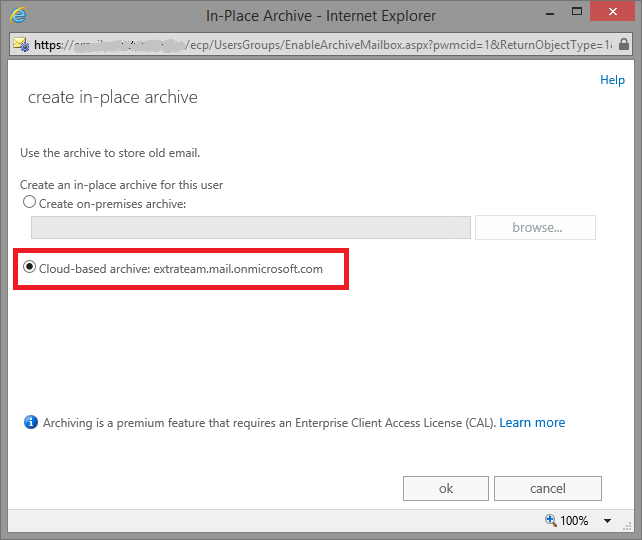Maximize the In-Place Archive window
642x540 pixels.
(565, 13)
